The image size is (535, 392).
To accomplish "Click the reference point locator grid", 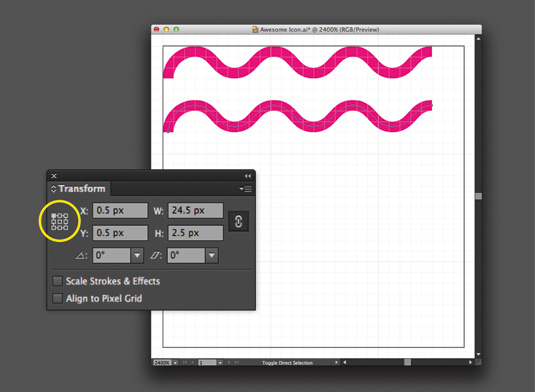I will 60,221.
